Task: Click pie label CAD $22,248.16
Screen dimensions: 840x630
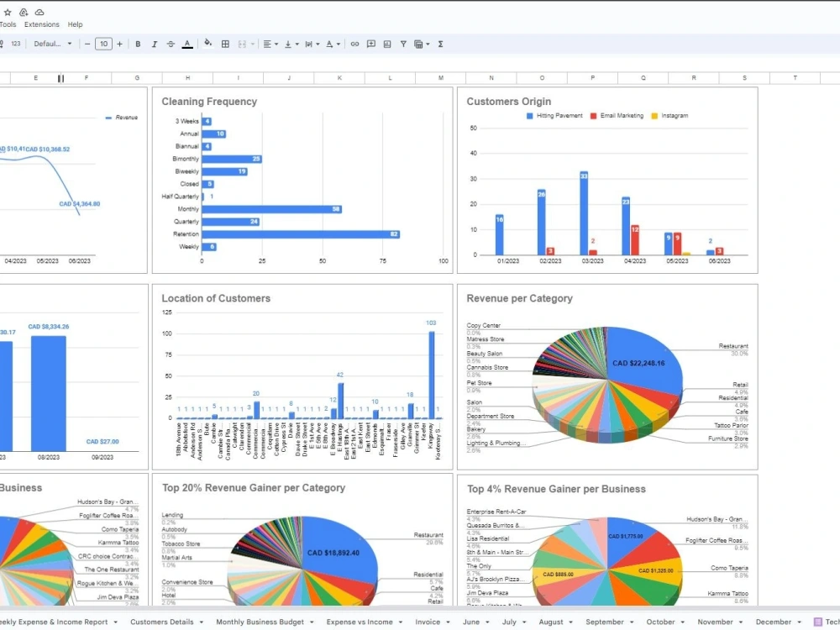Action: point(638,363)
